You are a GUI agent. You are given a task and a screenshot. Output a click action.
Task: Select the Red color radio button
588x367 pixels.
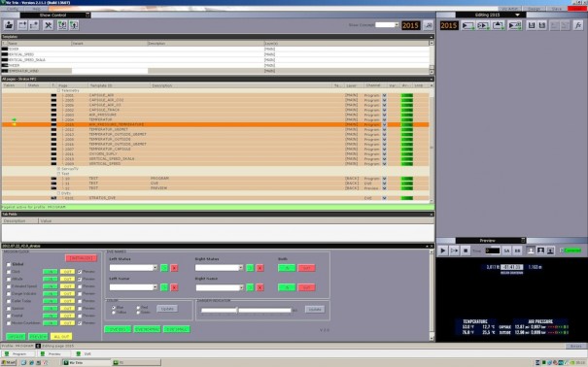[x=138, y=308]
